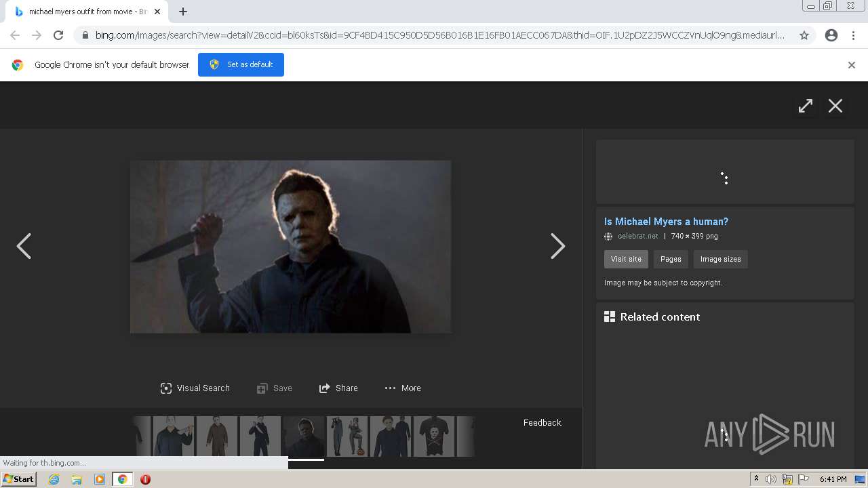Image resolution: width=868 pixels, height=488 pixels.
Task: Click the Save image button
Action: click(x=275, y=388)
